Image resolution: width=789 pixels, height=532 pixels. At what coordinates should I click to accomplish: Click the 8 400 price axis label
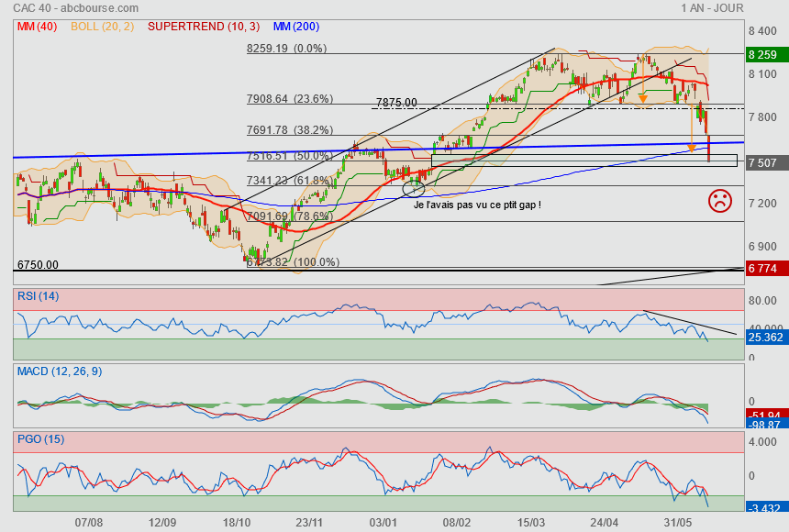click(762, 30)
